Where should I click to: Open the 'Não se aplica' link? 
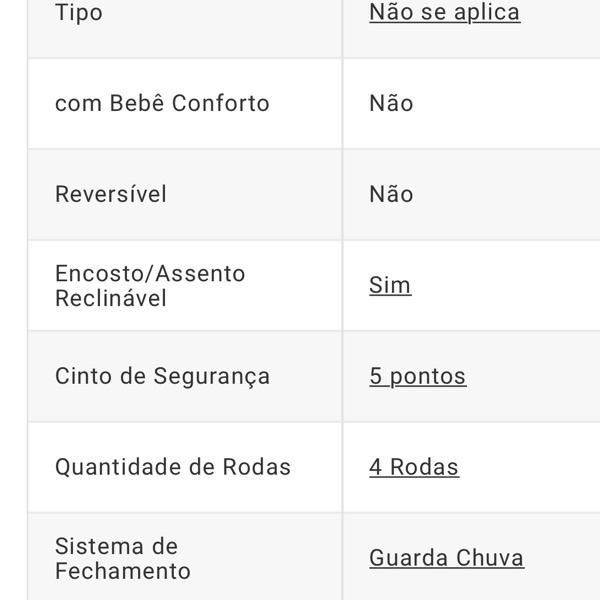(x=444, y=13)
